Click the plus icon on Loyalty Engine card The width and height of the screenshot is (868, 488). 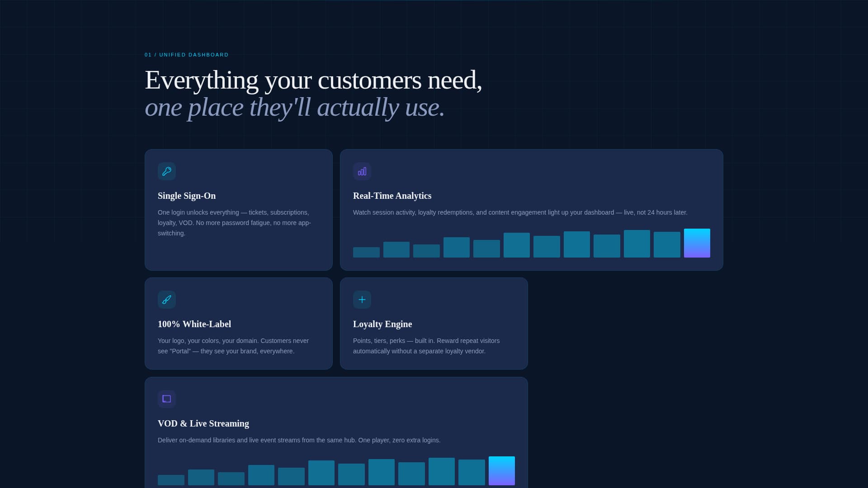click(362, 299)
